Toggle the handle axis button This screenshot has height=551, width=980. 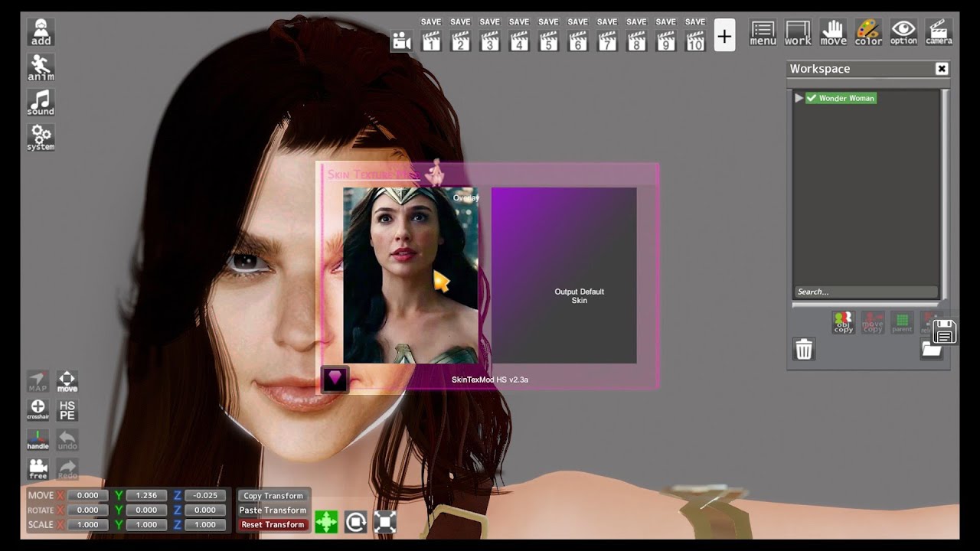click(x=38, y=440)
